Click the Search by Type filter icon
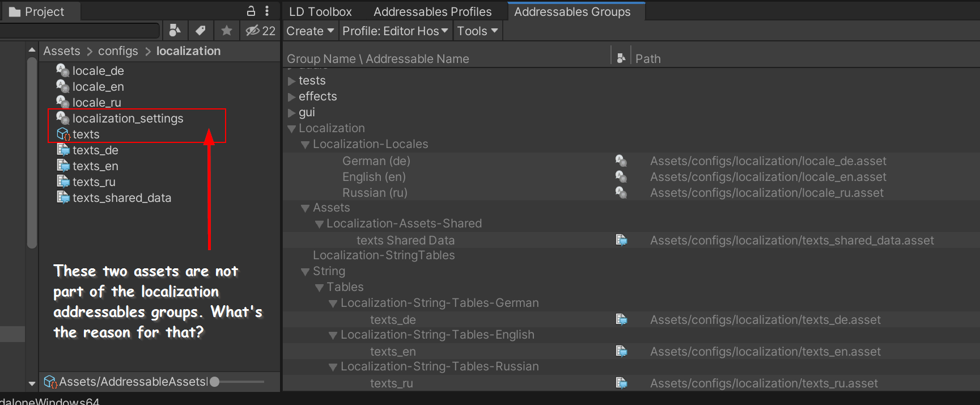Image resolution: width=980 pixels, height=405 pixels. (175, 31)
